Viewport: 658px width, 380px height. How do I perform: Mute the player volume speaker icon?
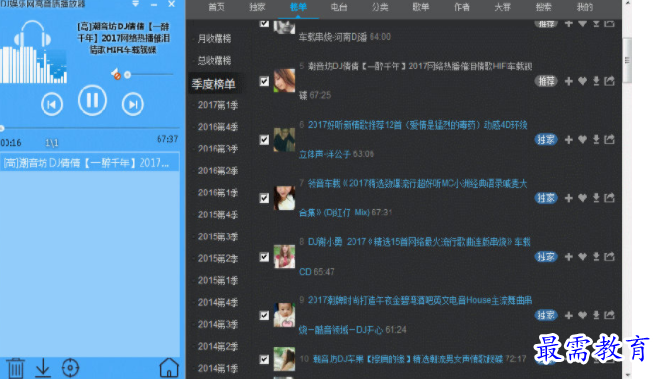click(116, 75)
